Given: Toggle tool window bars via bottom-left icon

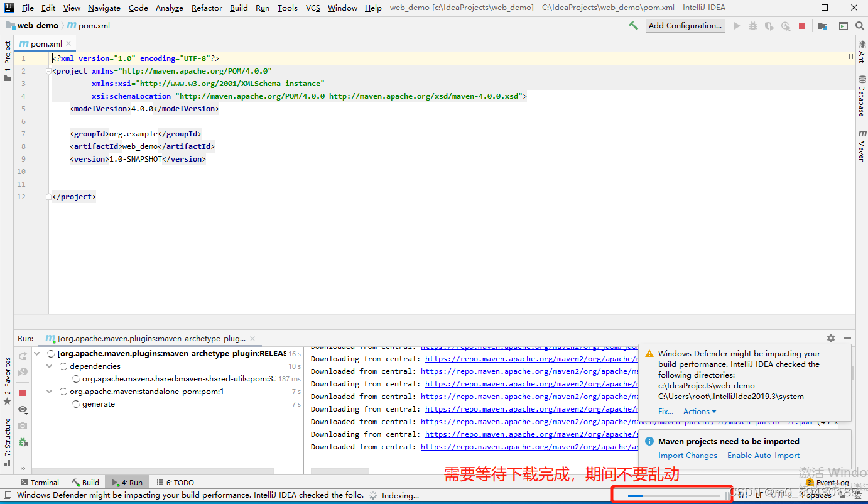Looking at the screenshot, I should click(x=6, y=495).
